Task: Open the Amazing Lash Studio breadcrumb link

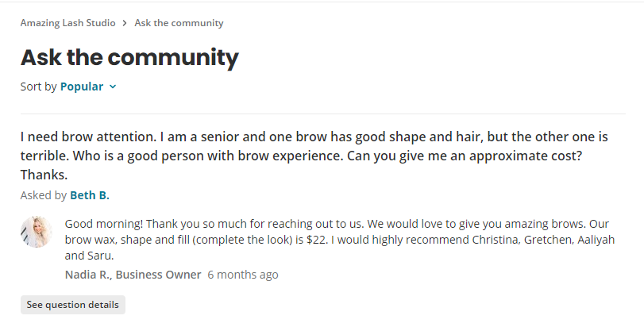Action: 67,23
